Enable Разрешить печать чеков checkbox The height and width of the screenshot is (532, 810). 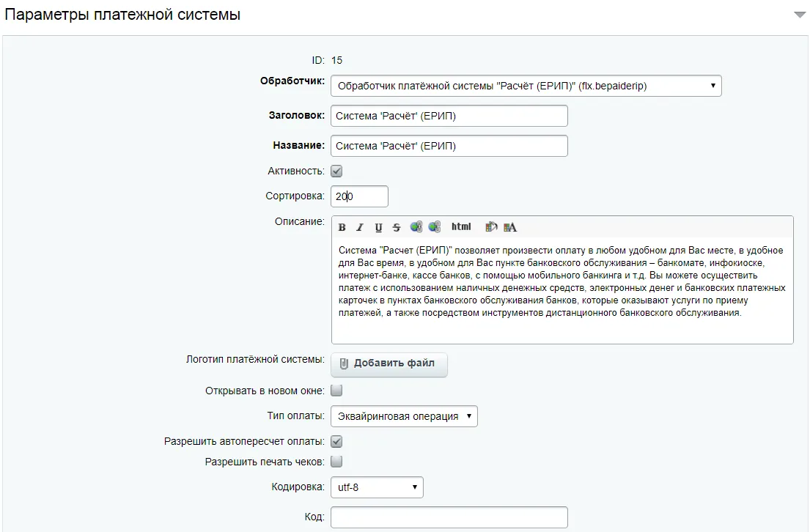(336, 461)
